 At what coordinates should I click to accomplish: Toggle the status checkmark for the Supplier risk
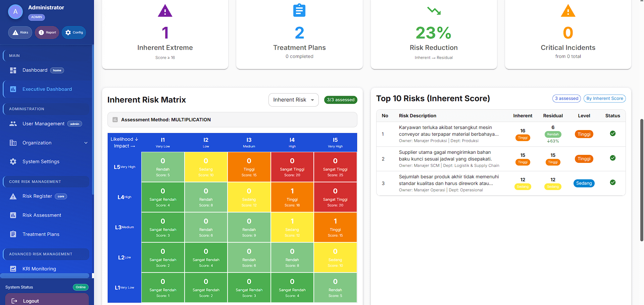point(613,158)
